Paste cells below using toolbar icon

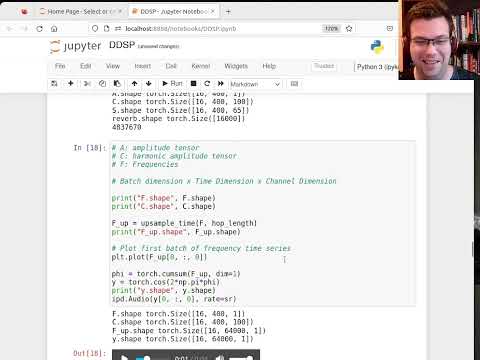(x=117, y=84)
